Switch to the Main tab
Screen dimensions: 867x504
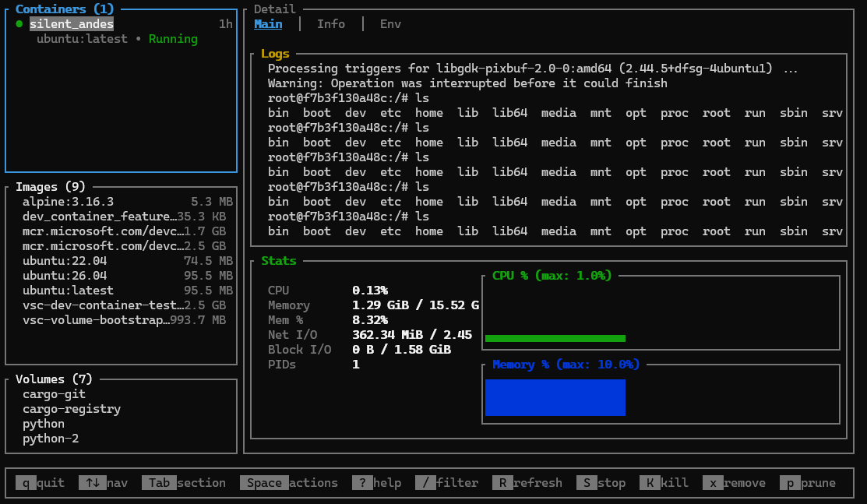point(268,24)
